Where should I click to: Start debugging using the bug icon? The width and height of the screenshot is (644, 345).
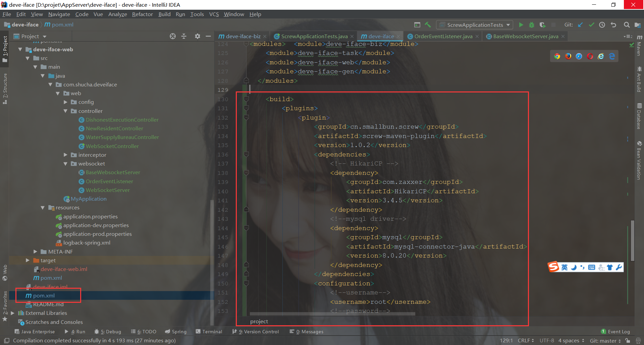(x=532, y=24)
